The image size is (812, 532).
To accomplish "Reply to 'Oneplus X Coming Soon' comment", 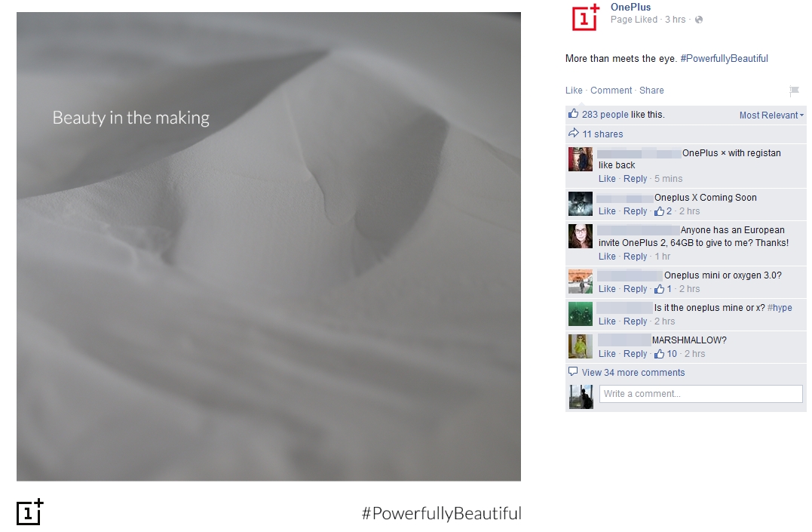I will [x=636, y=211].
